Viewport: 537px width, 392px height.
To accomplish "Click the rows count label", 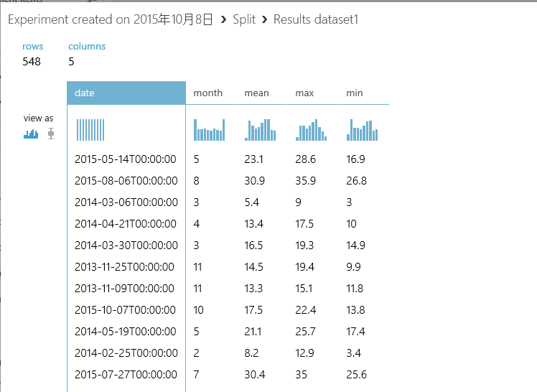I will (x=33, y=46).
